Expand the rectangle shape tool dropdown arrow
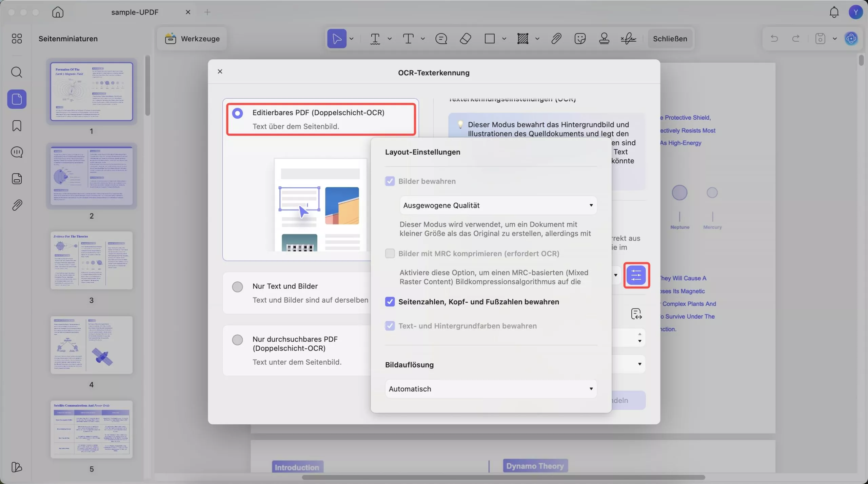 point(504,39)
